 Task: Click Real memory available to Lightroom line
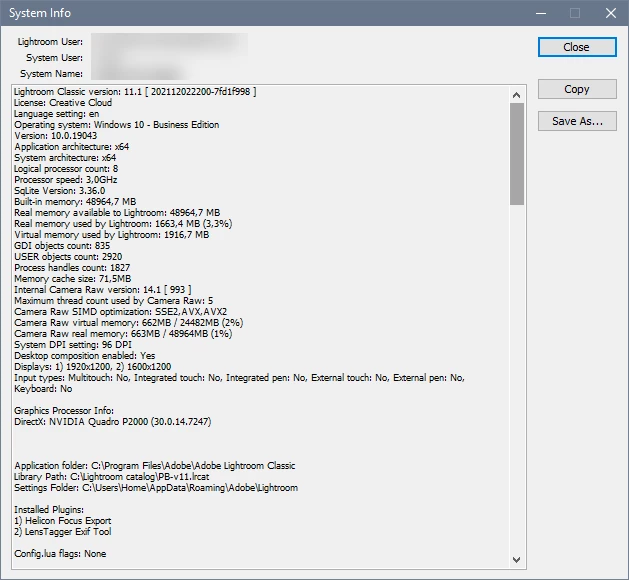point(117,213)
